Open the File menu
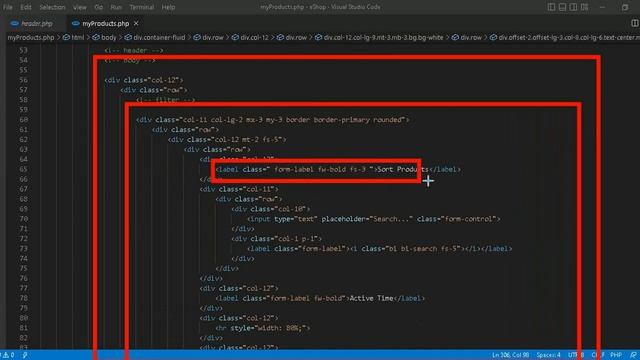The height and width of the screenshot is (360, 640). 8,7
